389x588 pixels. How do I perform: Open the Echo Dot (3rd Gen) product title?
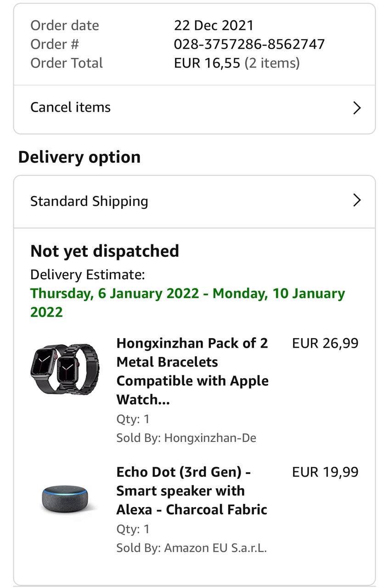click(x=192, y=491)
